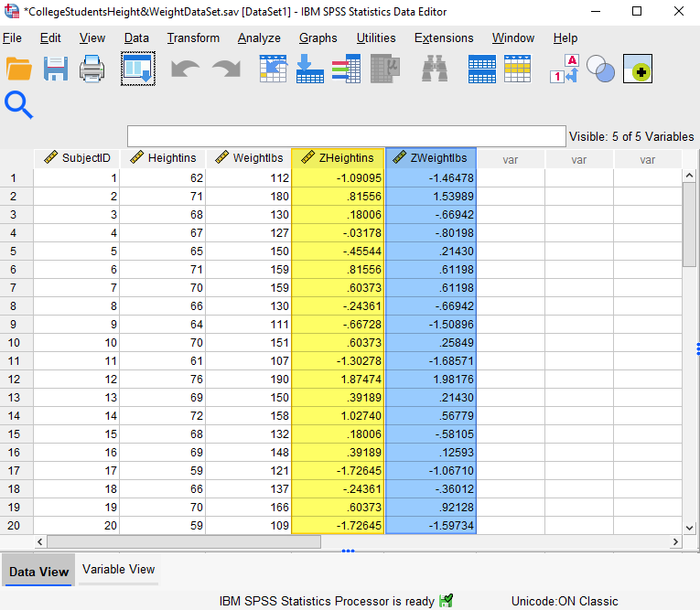The image size is (700, 610).
Task: Click the Variables info icon
Action: 346,69
